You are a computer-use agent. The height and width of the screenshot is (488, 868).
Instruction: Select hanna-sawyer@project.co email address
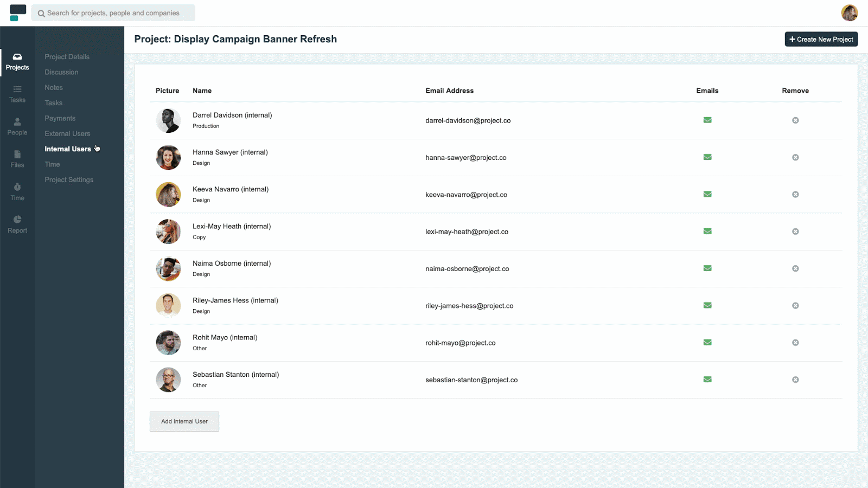(x=466, y=158)
